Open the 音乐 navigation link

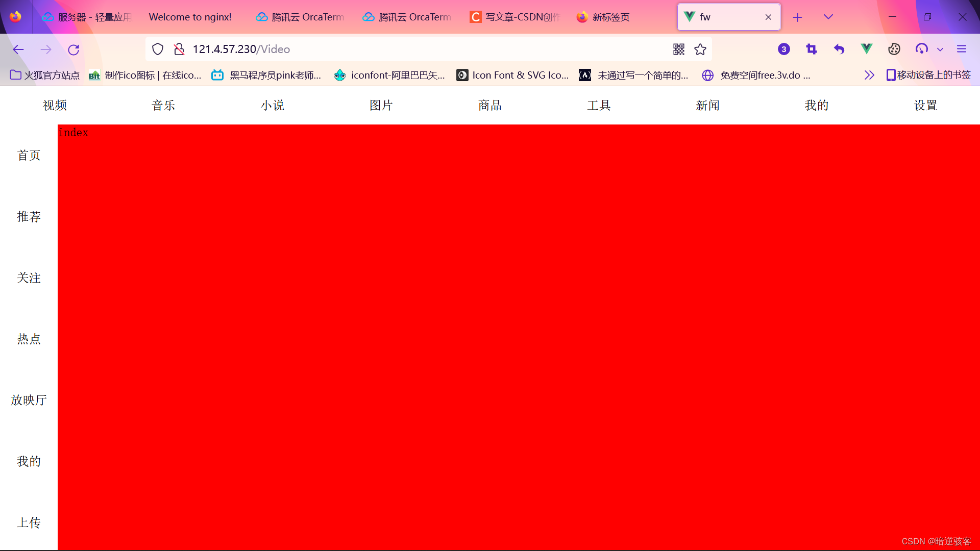pyautogui.click(x=163, y=105)
